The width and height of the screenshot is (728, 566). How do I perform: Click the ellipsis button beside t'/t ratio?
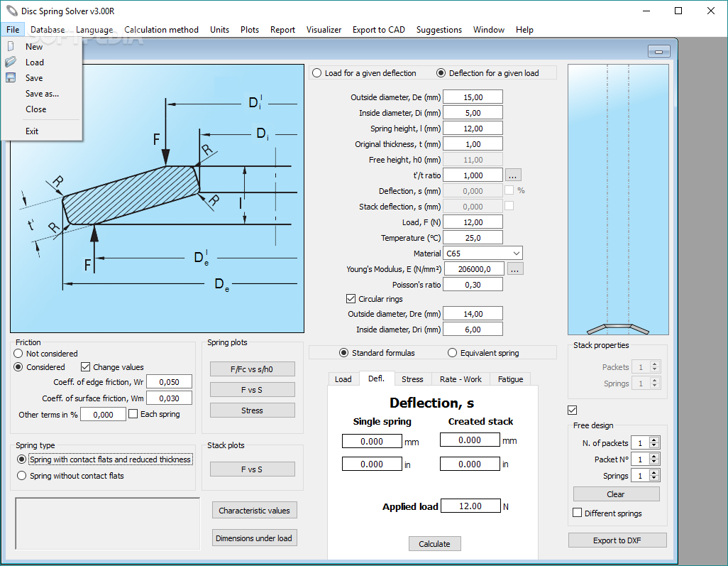[512, 175]
